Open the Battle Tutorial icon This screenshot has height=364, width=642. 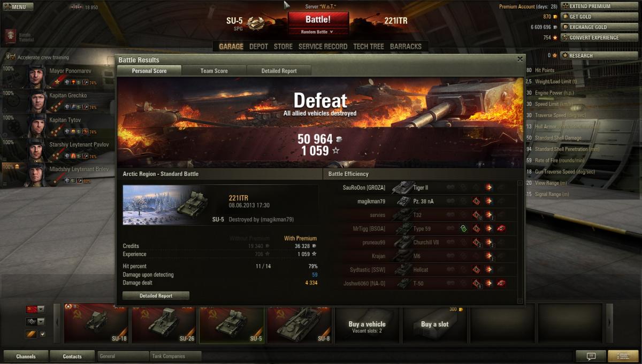tap(10, 36)
